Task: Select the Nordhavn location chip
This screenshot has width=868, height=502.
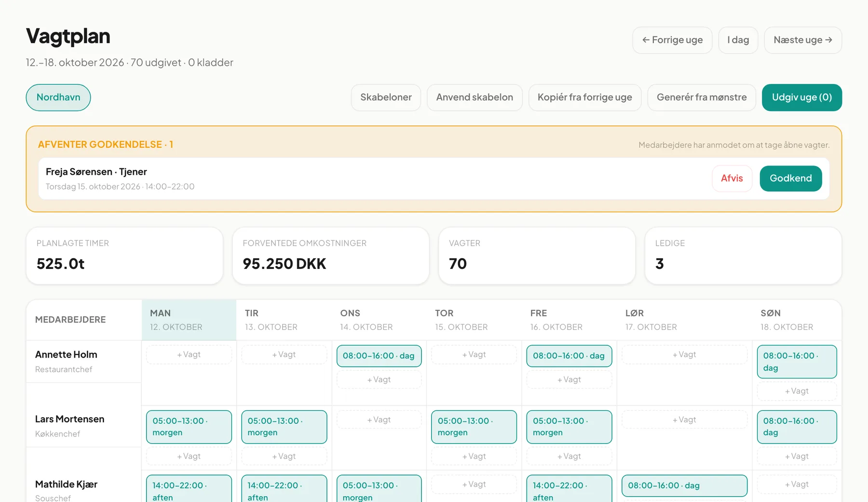Action: coord(58,98)
